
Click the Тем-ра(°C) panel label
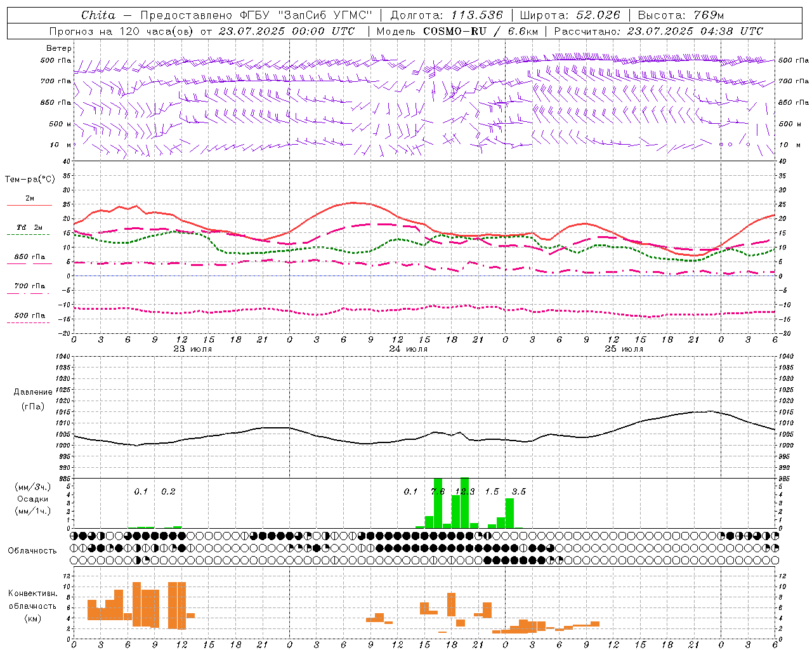[x=30, y=180]
